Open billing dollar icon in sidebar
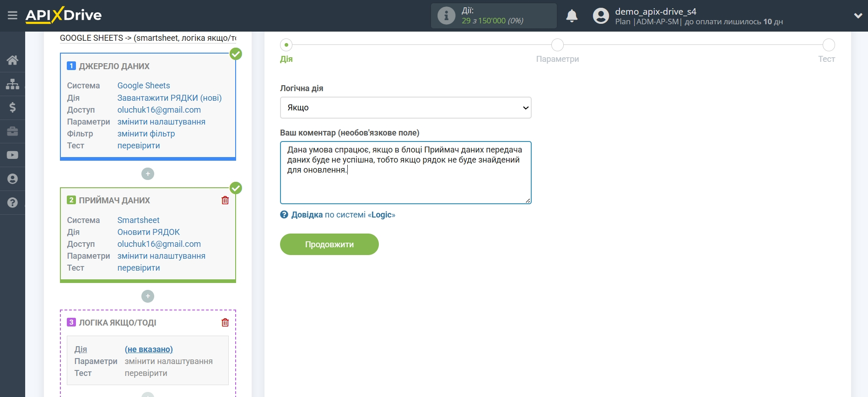This screenshot has width=868, height=397. pyautogui.click(x=12, y=108)
